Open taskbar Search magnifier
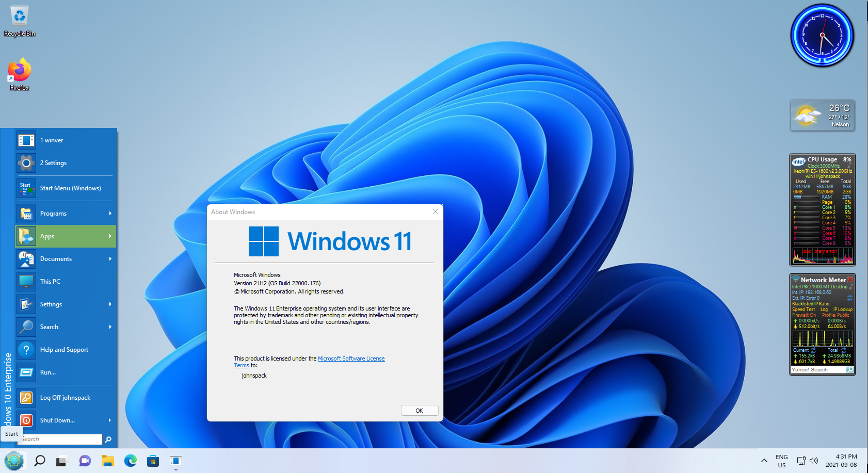 tap(39, 461)
